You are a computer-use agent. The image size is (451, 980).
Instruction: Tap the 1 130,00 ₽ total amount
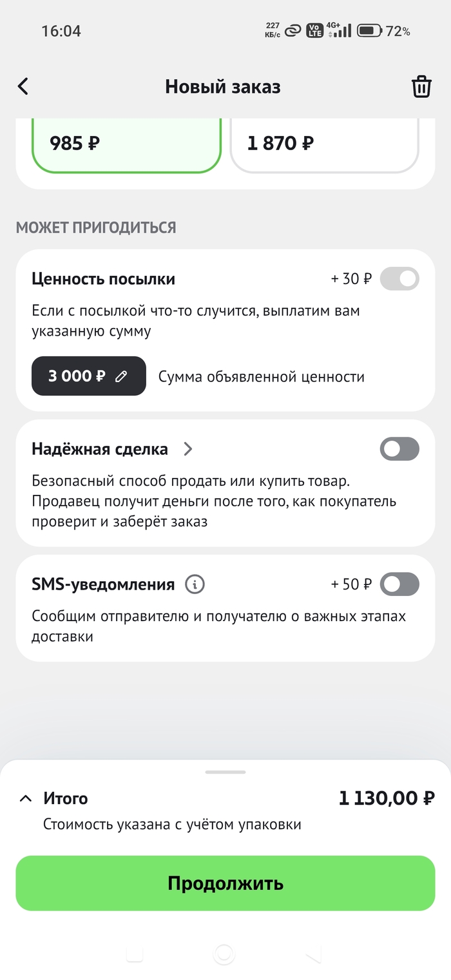tap(387, 799)
